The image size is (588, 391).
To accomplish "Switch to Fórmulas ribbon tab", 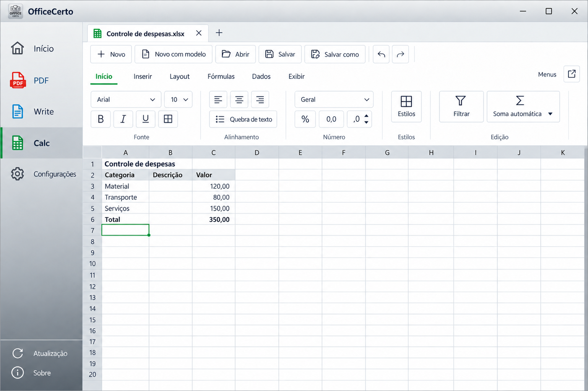I will point(221,77).
